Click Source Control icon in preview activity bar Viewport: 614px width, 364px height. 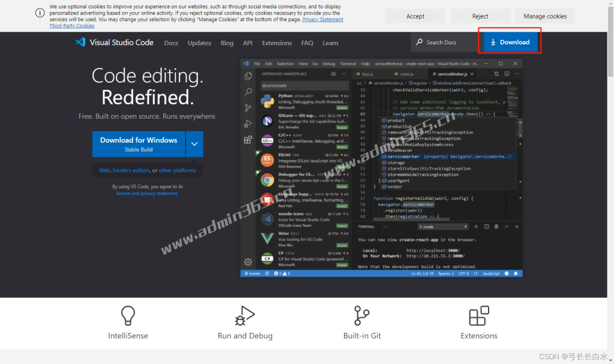[x=248, y=107]
